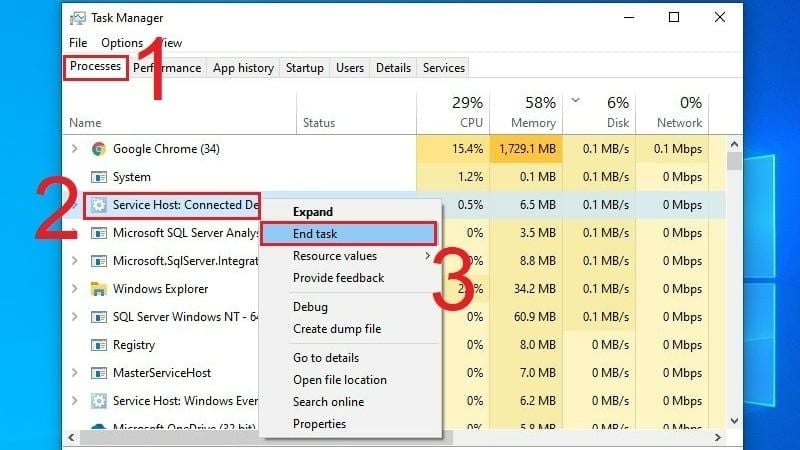Maximize the Task Manager window
Screen dimensions: 800x450
pyautogui.click(x=674, y=17)
